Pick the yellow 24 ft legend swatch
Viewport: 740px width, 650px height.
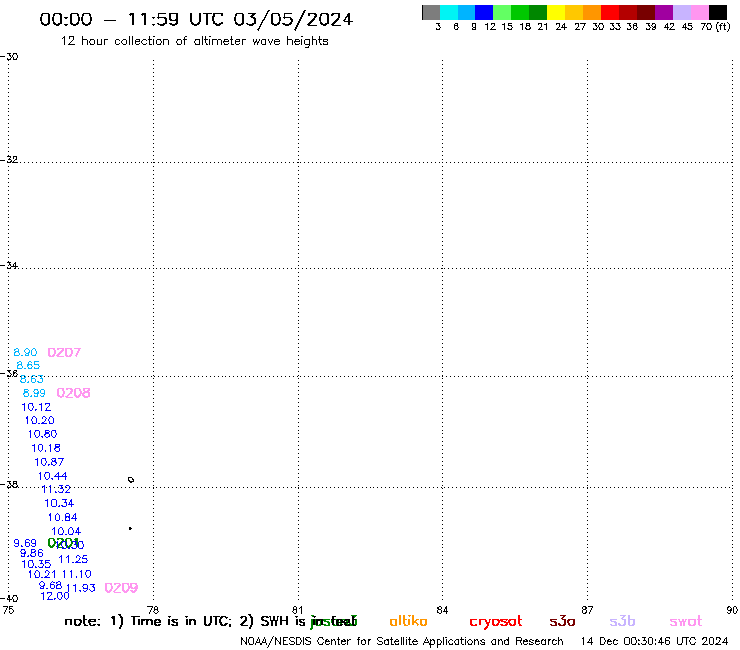(556, 12)
